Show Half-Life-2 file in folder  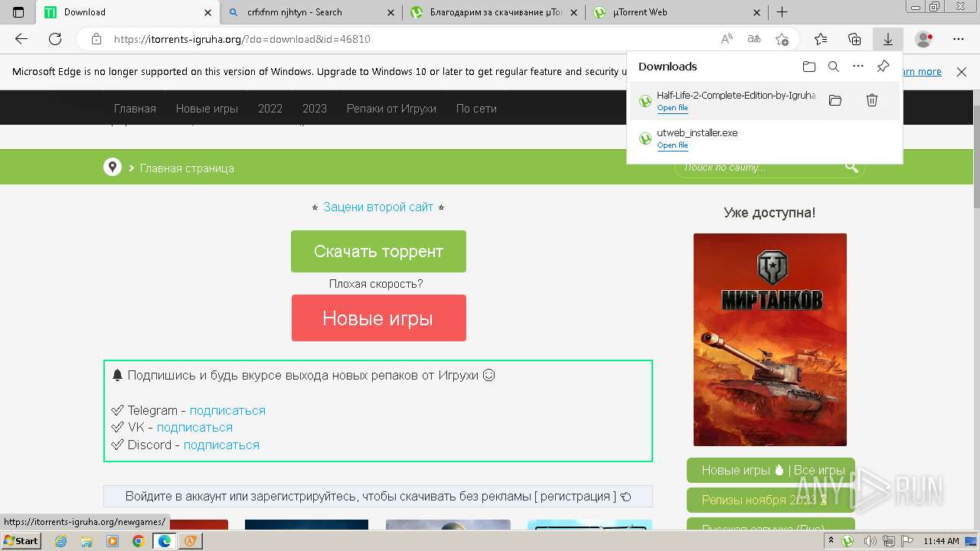[835, 100]
